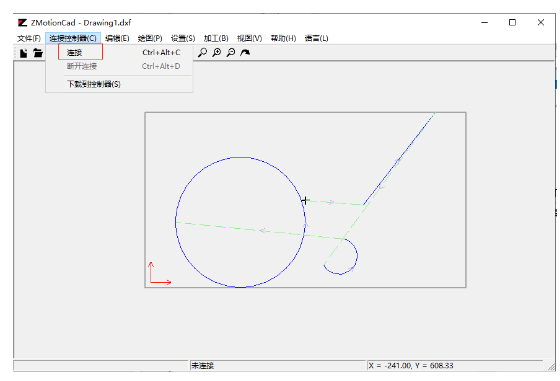Open the 加工(B) menu
Image resolution: width=560 pixels, height=381 pixels.
point(216,38)
